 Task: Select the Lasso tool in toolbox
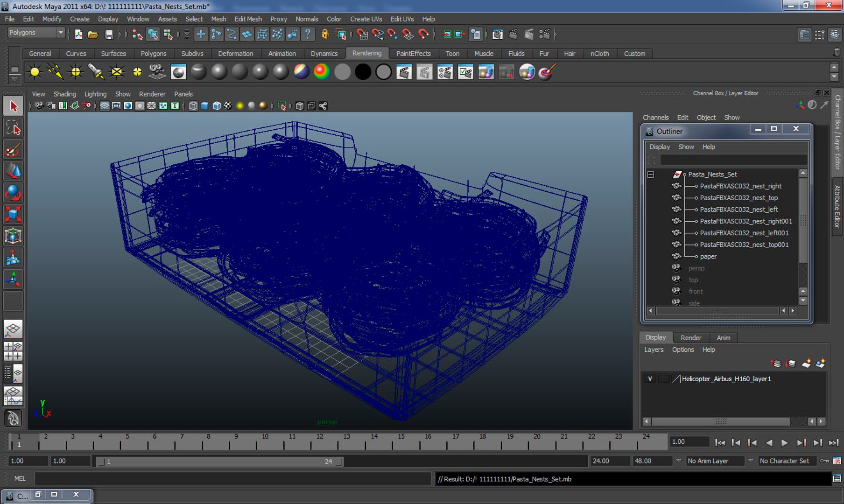(x=13, y=128)
